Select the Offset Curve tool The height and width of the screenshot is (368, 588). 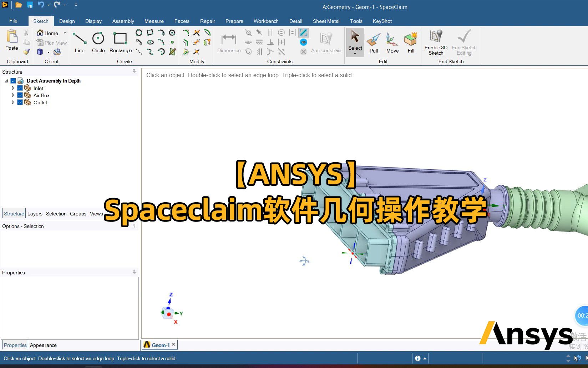[186, 42]
